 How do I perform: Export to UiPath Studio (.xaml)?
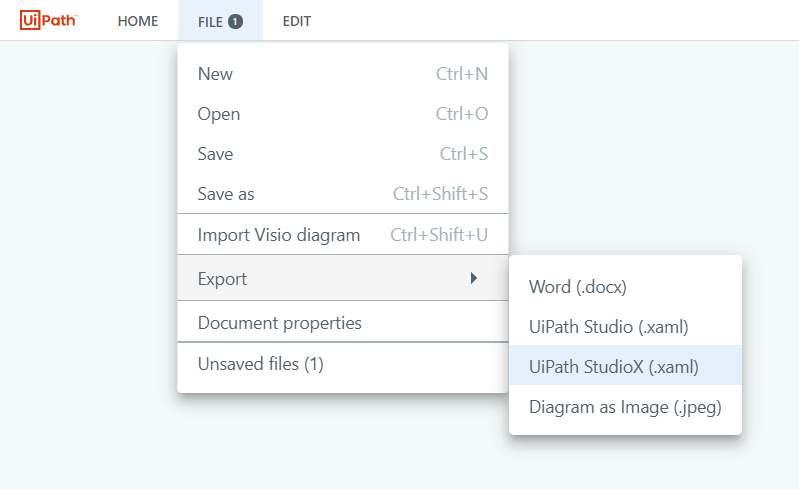point(625,326)
